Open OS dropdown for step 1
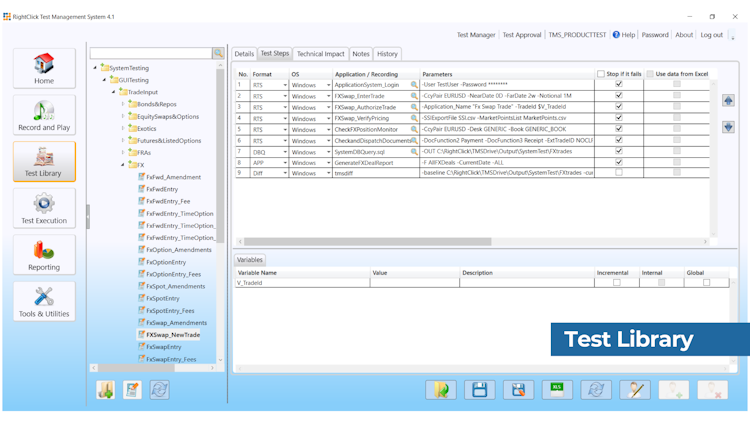750x422 pixels. pos(329,85)
